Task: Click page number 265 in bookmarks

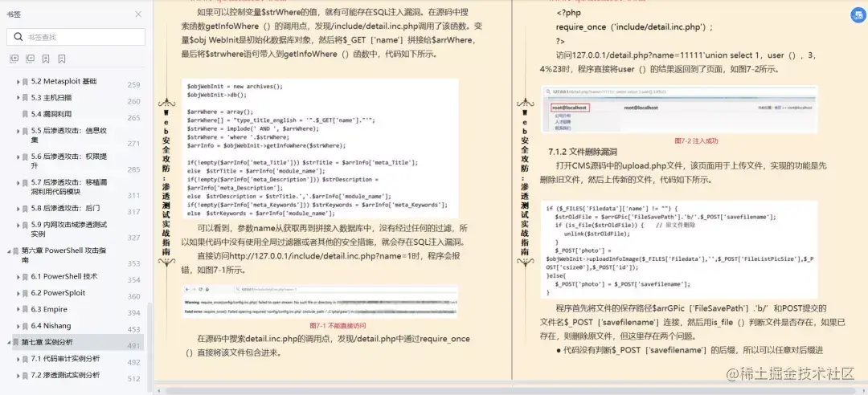Action: pyautogui.click(x=133, y=118)
